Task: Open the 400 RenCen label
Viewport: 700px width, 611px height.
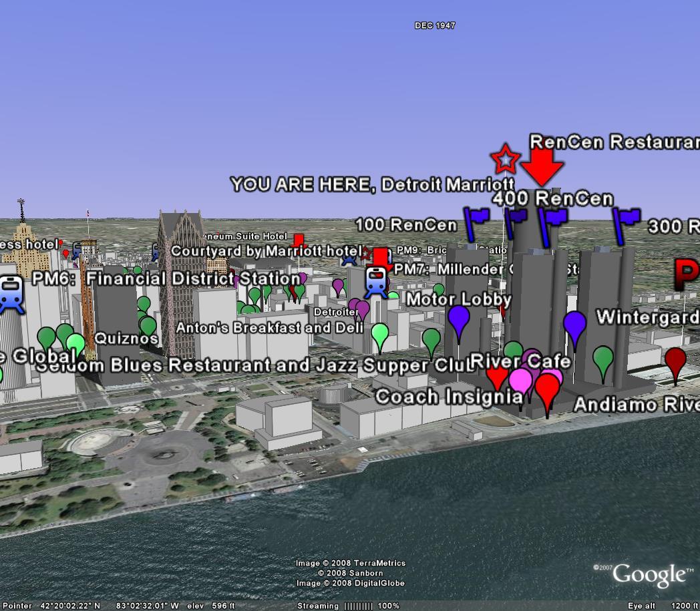Action: pos(552,198)
